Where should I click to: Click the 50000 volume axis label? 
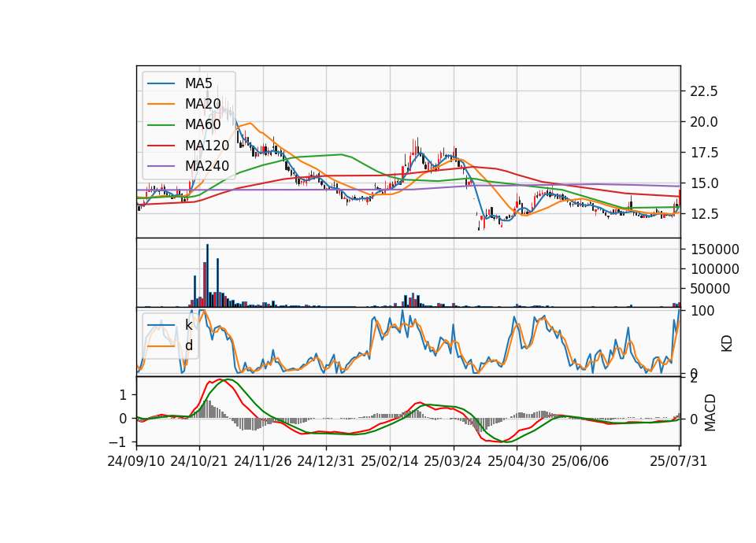[x=710, y=289]
